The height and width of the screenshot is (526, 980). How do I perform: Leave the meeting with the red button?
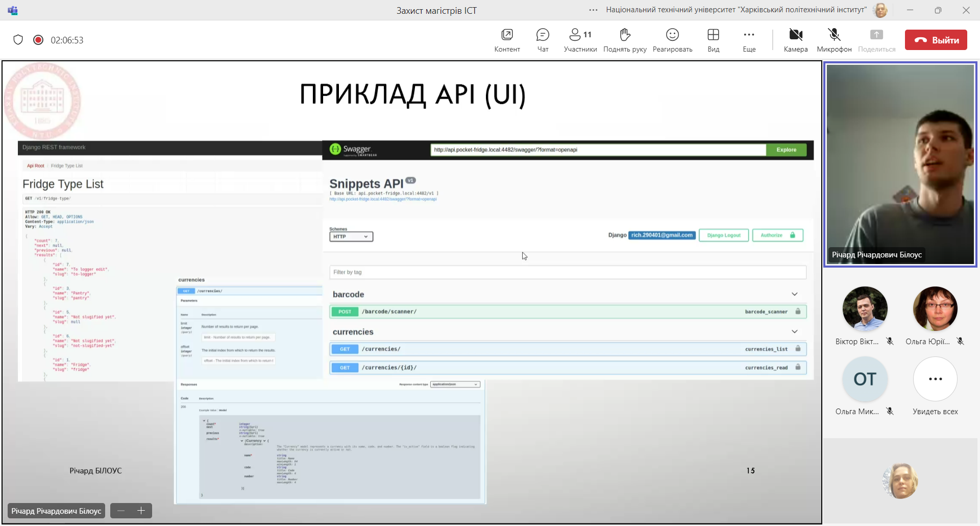936,40
